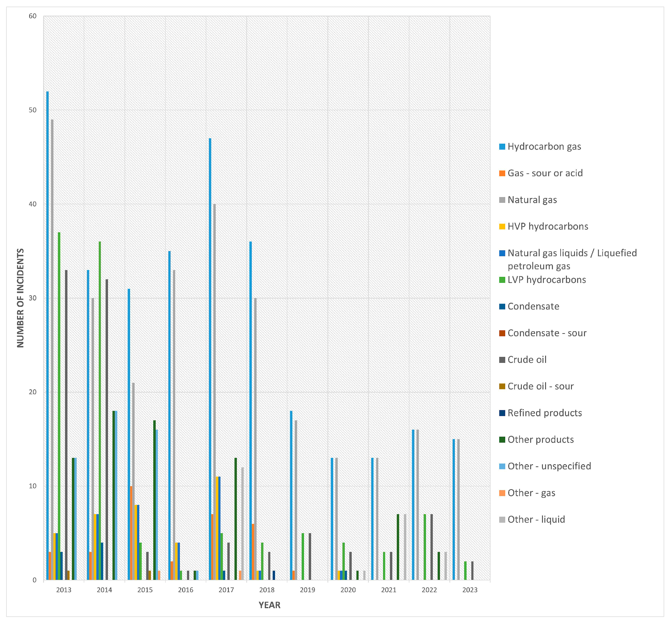Viewport: 672px width, 625px height.
Task: Select the Refined products legend label
Action: click(545, 413)
